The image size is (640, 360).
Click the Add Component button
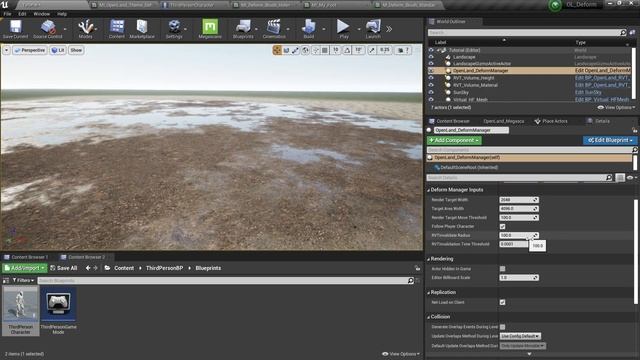[454, 140]
